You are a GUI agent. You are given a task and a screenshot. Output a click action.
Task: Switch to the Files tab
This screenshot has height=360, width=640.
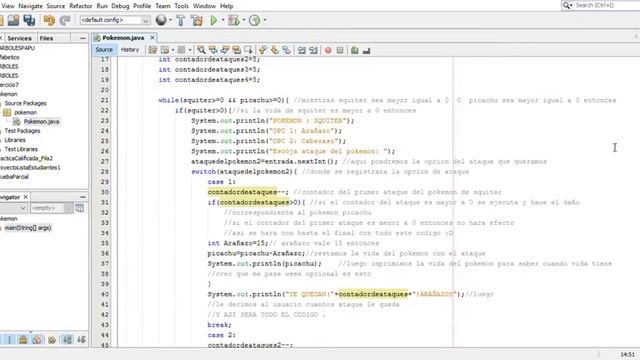(46, 38)
